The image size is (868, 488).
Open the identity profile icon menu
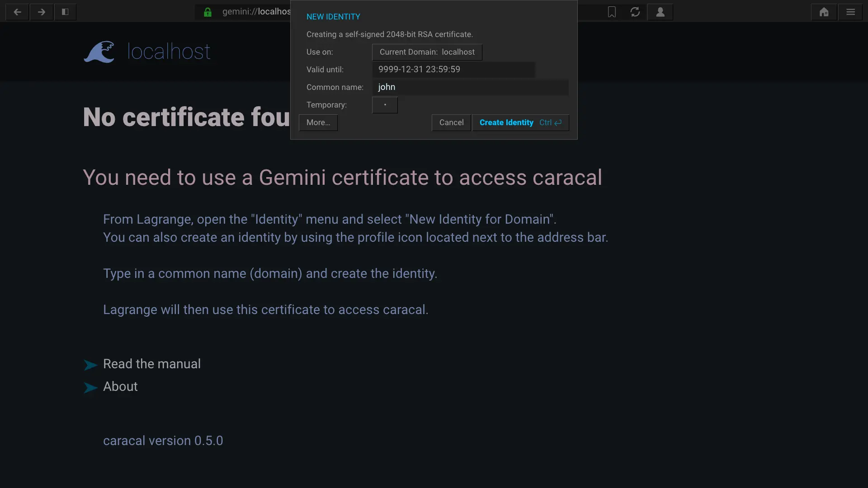[x=660, y=12]
